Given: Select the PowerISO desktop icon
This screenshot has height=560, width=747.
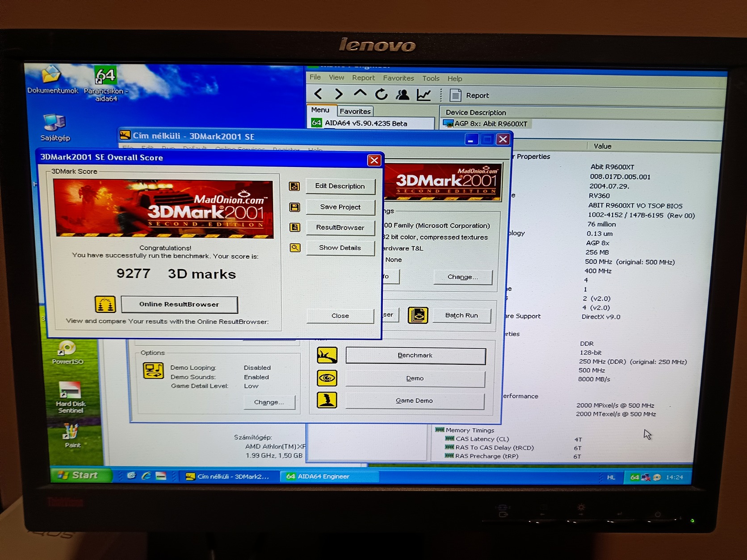Looking at the screenshot, I should (x=67, y=353).
